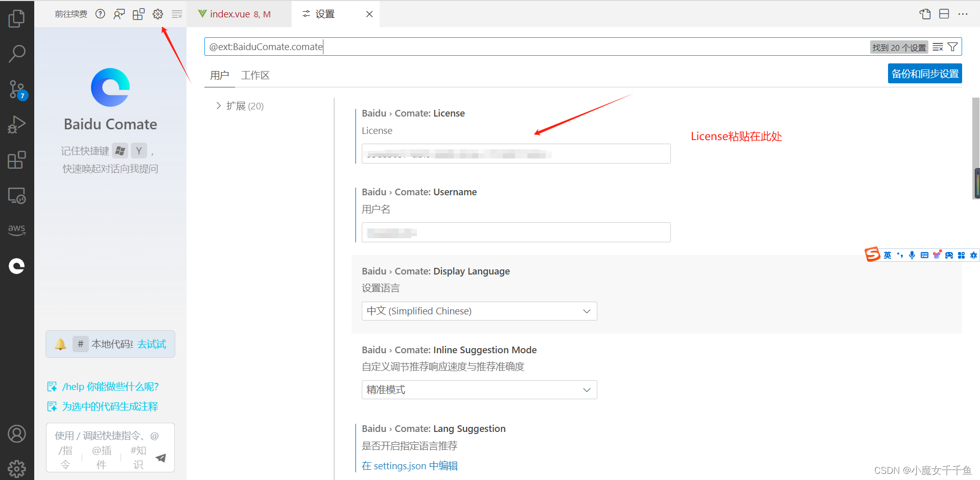Click the License input field
The height and width of the screenshot is (480, 980).
tap(516, 153)
